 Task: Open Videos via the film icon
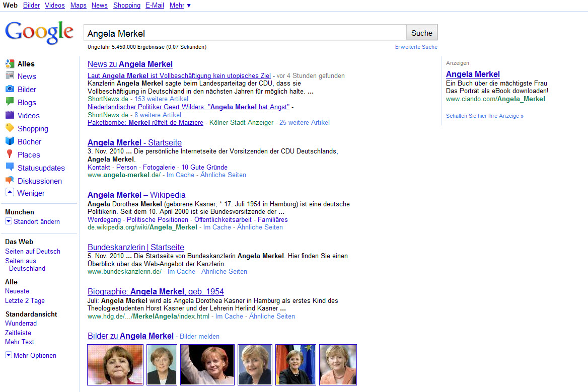(10, 115)
